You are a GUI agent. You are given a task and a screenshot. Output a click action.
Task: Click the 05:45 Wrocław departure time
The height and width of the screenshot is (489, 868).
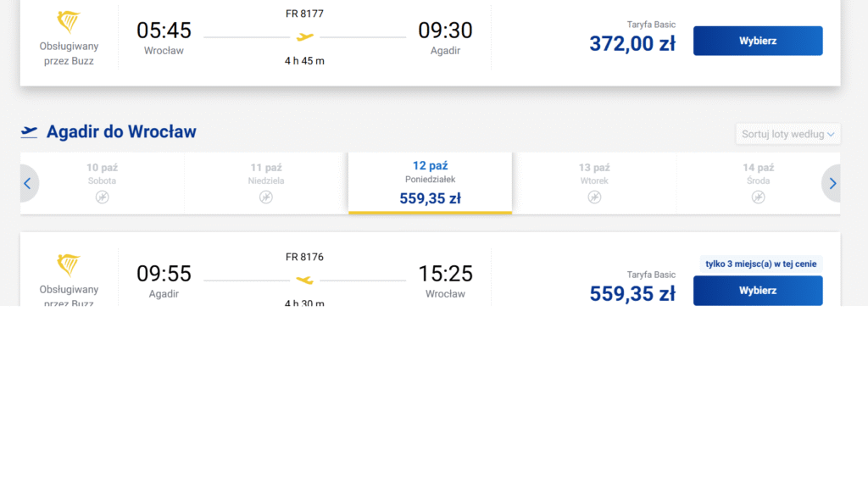point(164,31)
